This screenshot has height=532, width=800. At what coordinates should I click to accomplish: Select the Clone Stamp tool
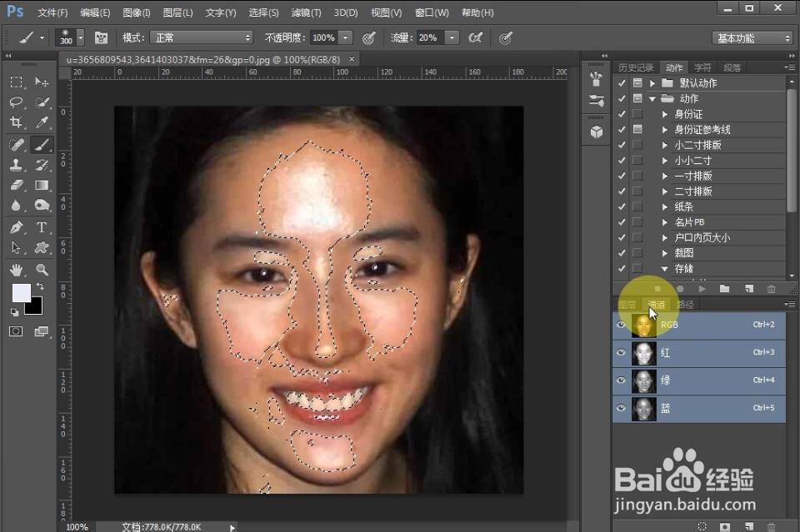pyautogui.click(x=17, y=165)
